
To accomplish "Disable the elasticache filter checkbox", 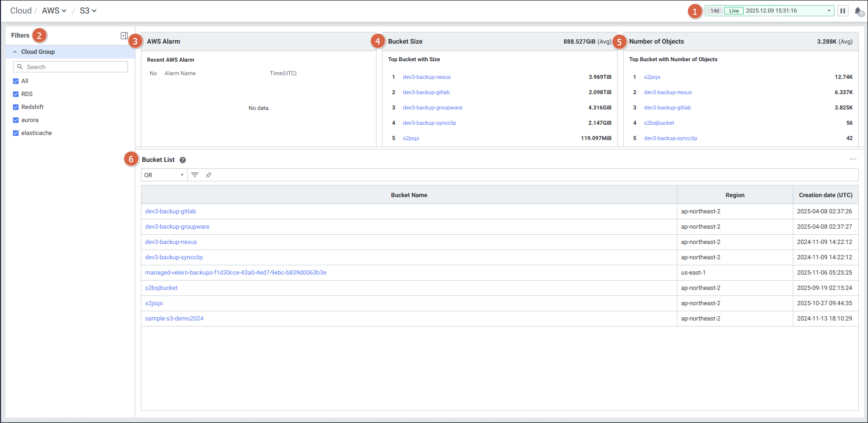I will coord(16,133).
